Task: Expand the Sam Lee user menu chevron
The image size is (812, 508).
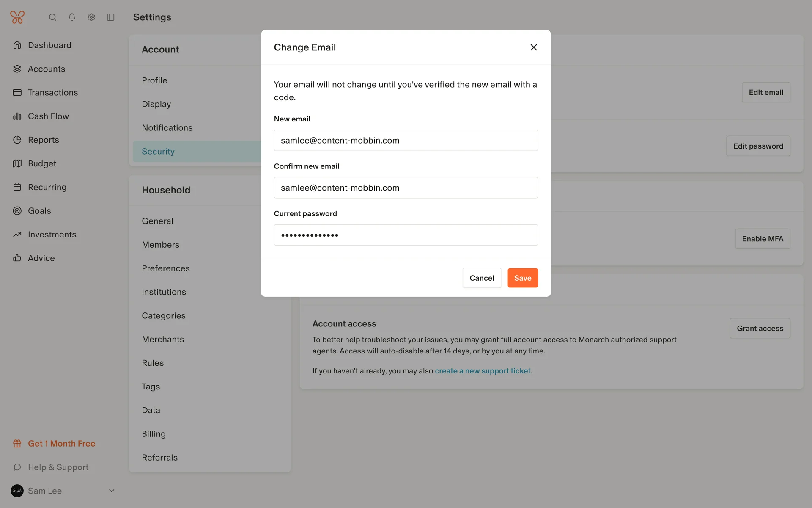Action: (112, 491)
